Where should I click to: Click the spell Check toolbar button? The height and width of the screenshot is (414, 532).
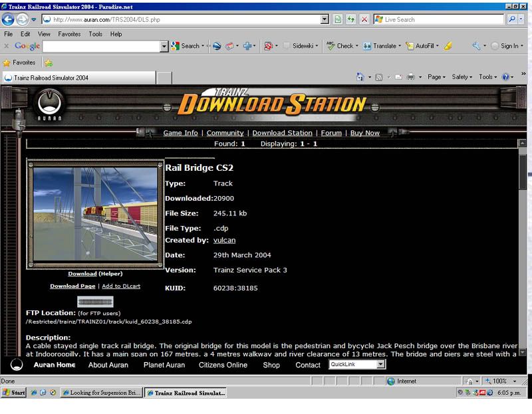click(342, 46)
